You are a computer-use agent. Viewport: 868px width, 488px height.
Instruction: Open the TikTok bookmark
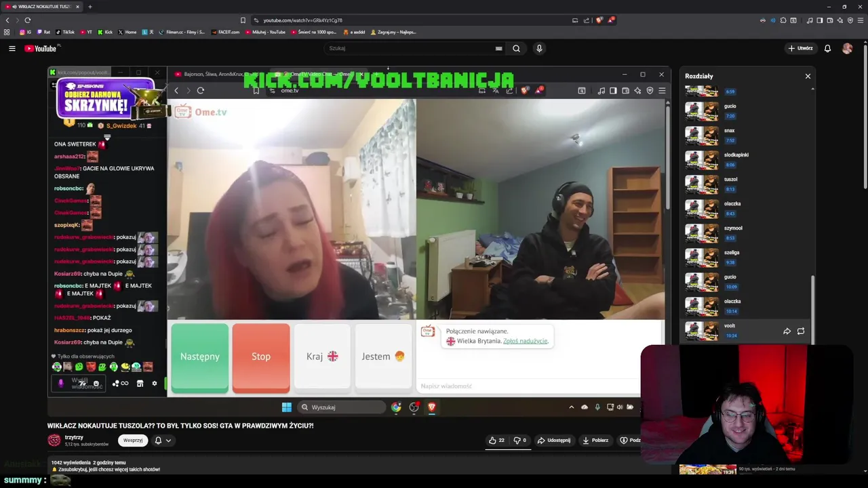click(x=65, y=32)
